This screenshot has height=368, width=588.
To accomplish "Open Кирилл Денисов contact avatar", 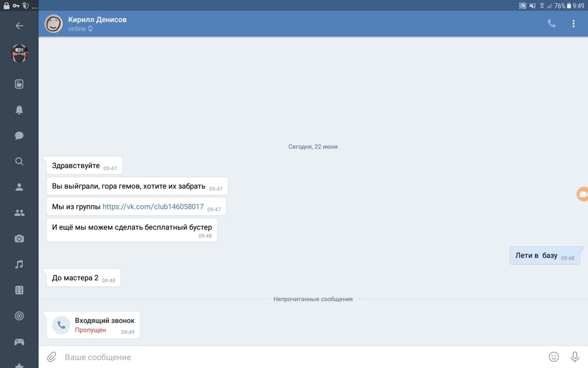I will pyautogui.click(x=54, y=24).
